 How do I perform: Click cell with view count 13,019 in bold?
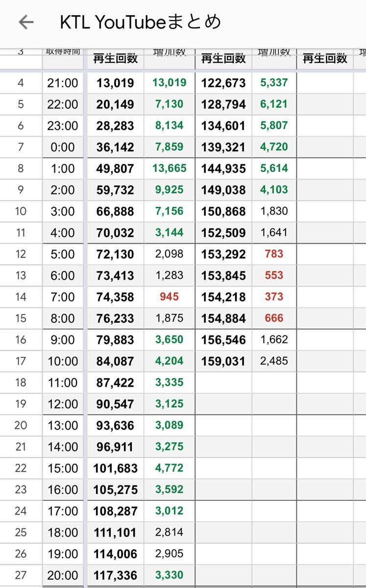pos(115,83)
